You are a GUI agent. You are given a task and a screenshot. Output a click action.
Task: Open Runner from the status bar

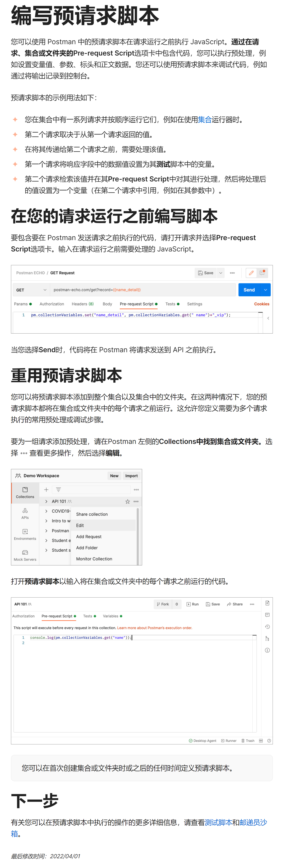tap(229, 741)
